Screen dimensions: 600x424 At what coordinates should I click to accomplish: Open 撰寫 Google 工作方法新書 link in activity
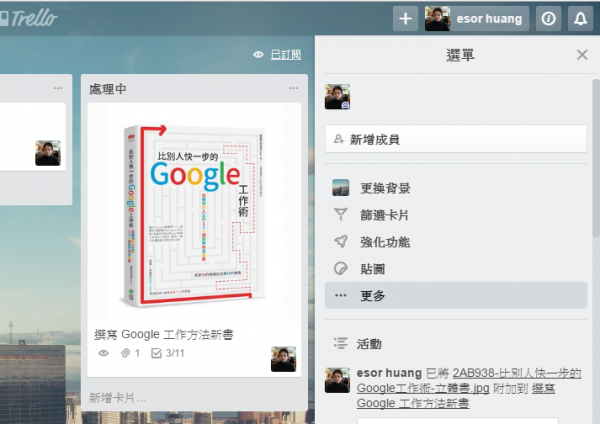click(x=455, y=396)
